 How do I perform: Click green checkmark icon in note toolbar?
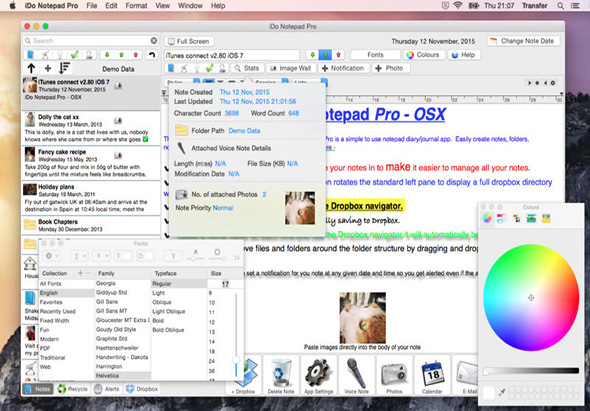210,68
